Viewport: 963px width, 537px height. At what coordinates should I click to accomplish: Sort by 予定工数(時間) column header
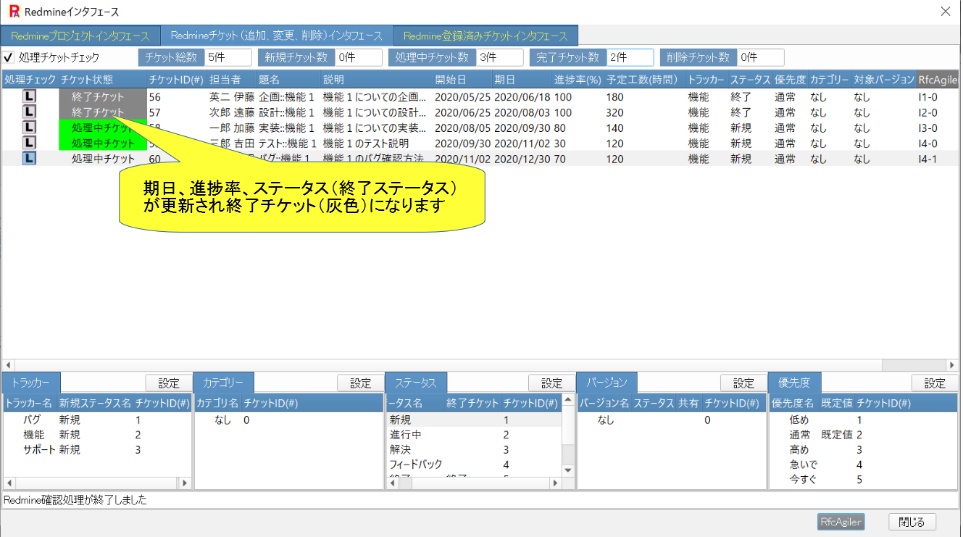(642, 80)
